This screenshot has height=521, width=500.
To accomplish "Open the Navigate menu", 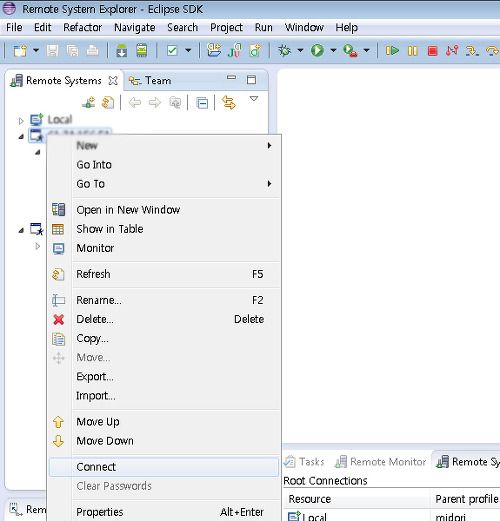I will click(x=135, y=27).
